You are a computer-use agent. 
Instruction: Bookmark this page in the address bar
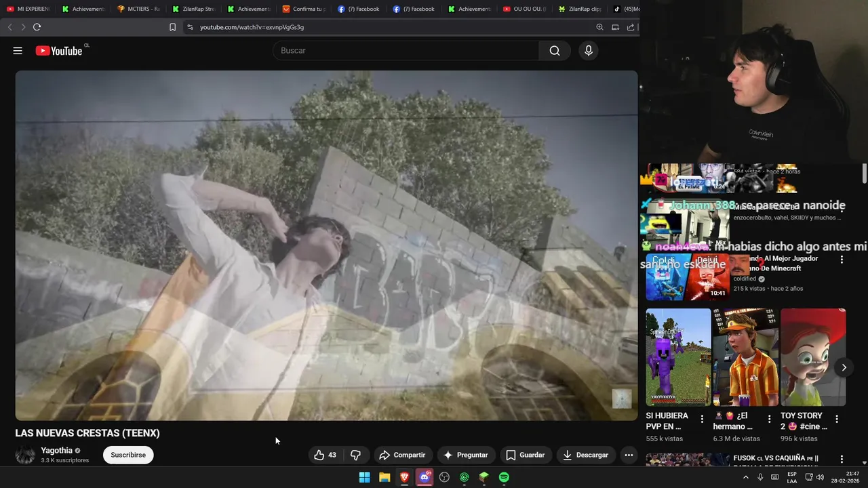pos(172,27)
